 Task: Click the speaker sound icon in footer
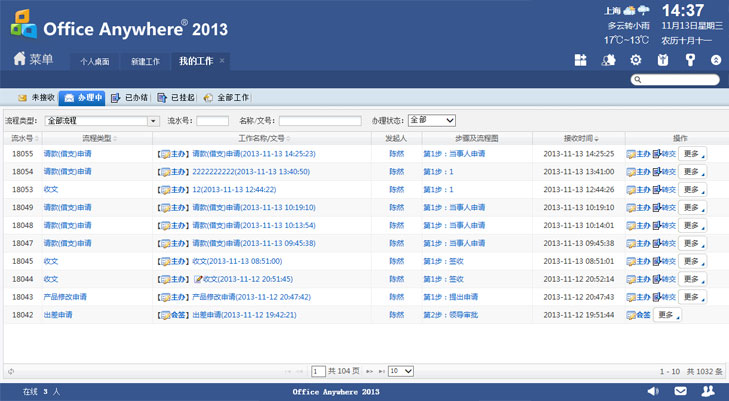(653, 391)
